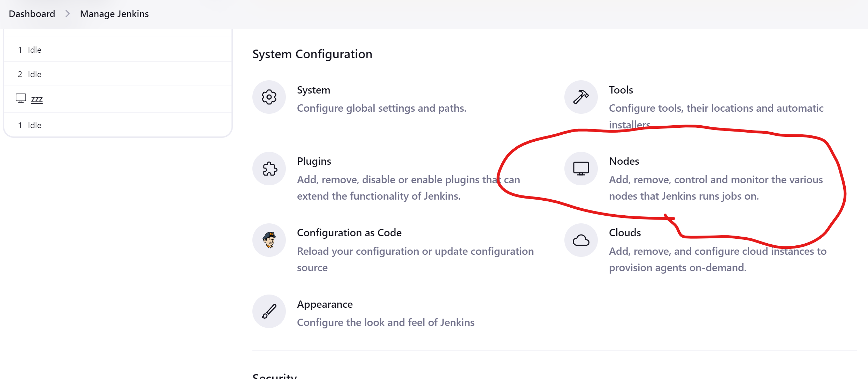Open Tools via the hammer icon
The image size is (868, 379).
(x=581, y=97)
